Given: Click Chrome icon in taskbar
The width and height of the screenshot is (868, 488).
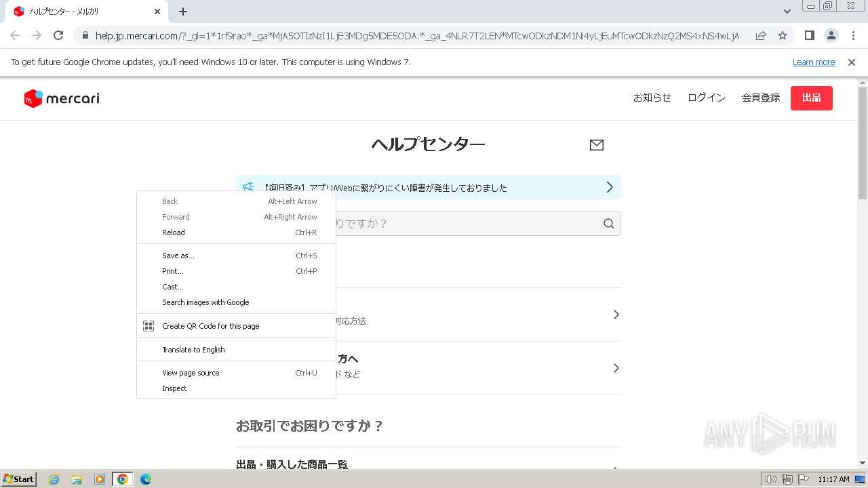Looking at the screenshot, I should [x=122, y=479].
